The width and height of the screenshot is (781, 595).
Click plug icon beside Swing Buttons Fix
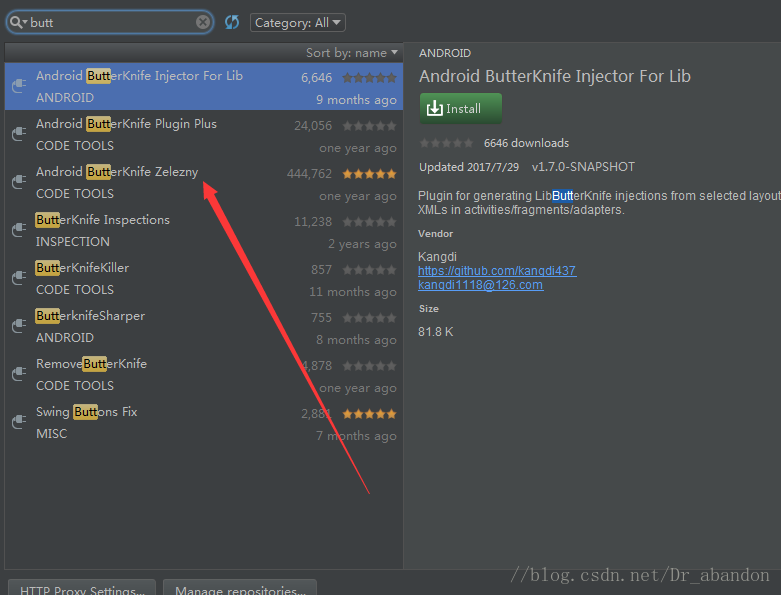[19, 422]
